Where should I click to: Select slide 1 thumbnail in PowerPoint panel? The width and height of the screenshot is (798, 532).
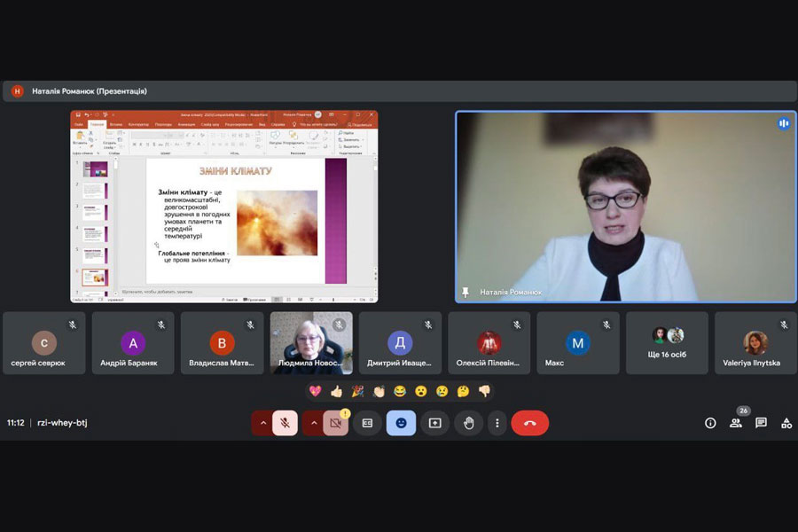point(95,169)
